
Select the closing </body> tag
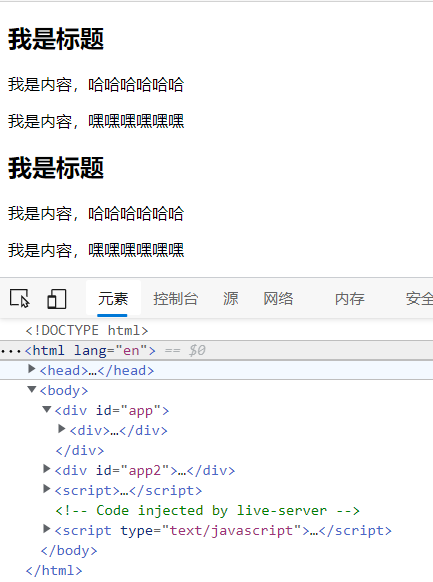tap(69, 551)
